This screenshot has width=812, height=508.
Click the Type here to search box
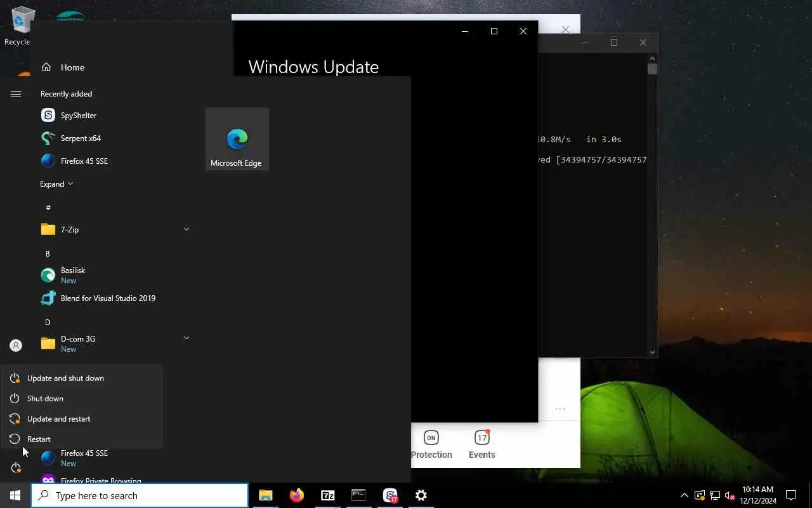140,495
